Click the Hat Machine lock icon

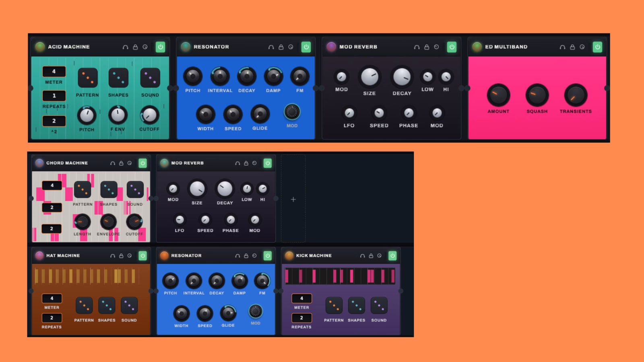point(121,256)
